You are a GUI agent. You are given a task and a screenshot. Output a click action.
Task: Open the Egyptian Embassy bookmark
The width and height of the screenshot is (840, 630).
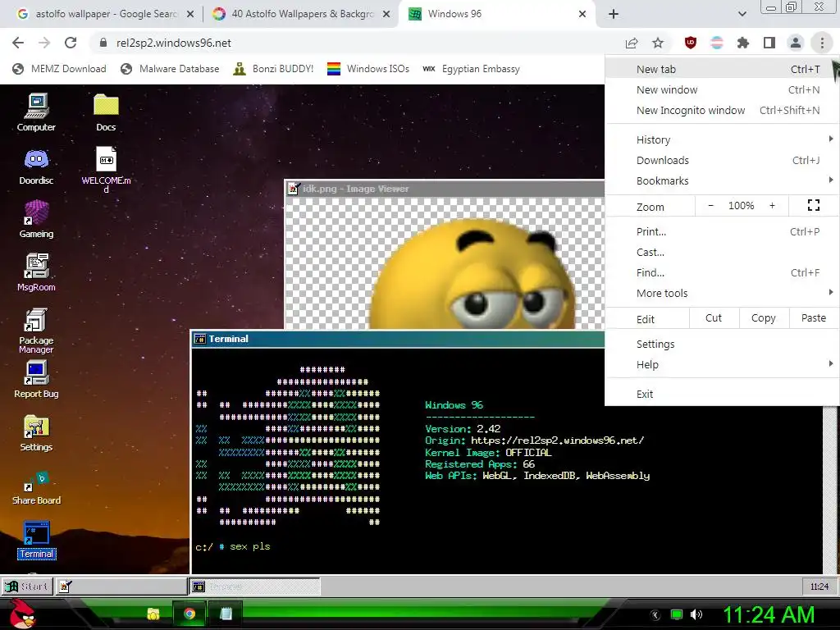pos(472,69)
